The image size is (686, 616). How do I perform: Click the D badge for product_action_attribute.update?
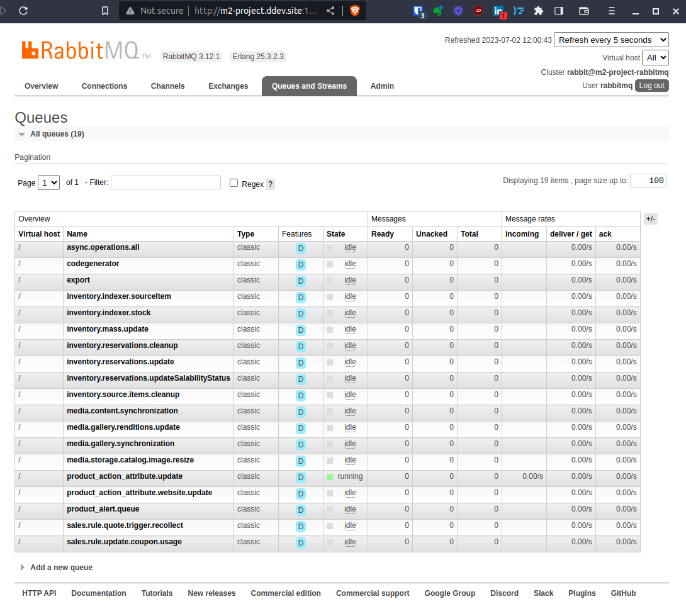click(x=301, y=478)
